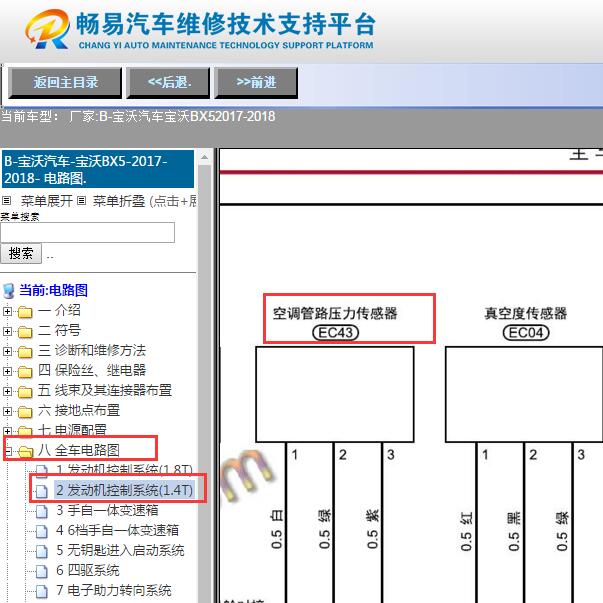Screen dimensions: 603x603
Task: Click the folder icon of 四 保险丝、继电器
Action: pos(25,371)
